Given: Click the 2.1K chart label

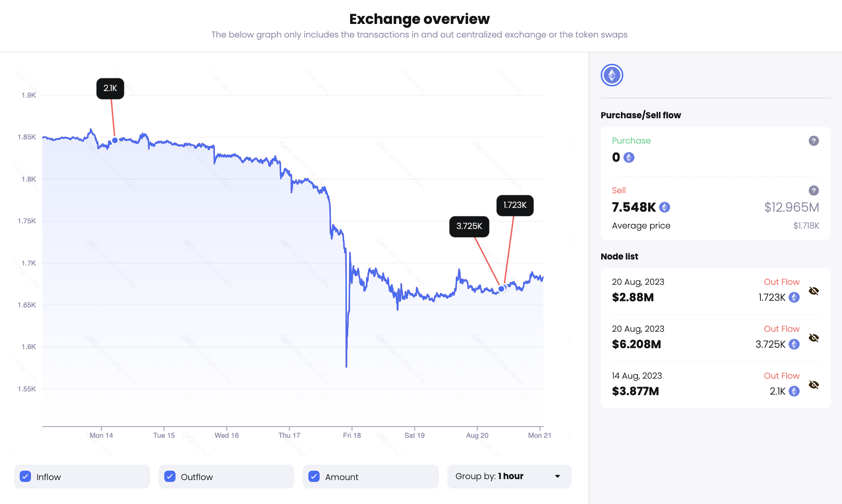Looking at the screenshot, I should pyautogui.click(x=110, y=88).
